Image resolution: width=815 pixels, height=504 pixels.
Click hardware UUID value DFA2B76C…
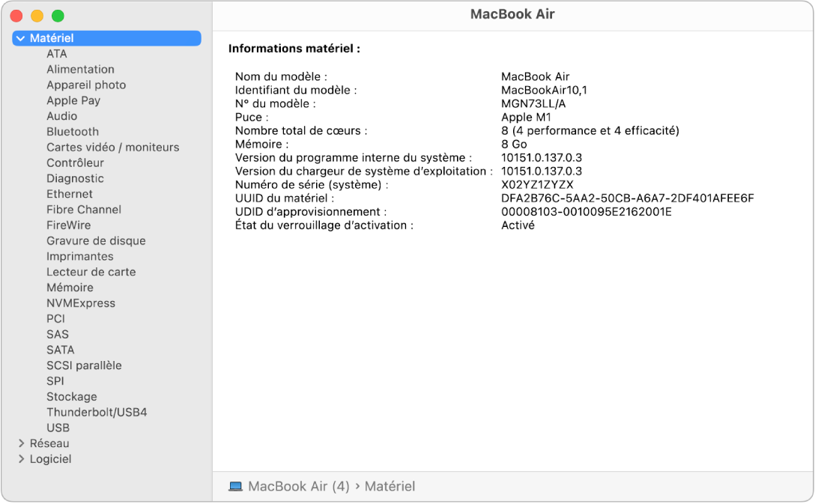628,198
